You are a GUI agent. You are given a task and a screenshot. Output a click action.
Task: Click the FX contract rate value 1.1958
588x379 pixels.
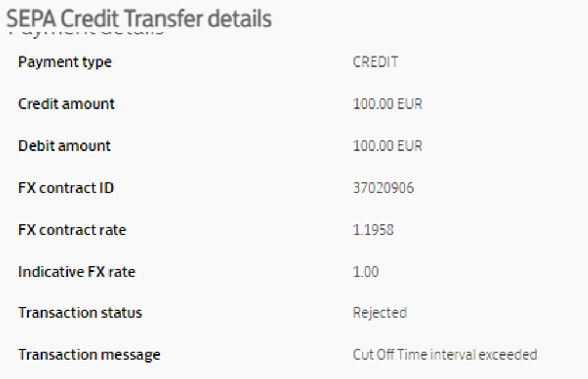tap(373, 230)
